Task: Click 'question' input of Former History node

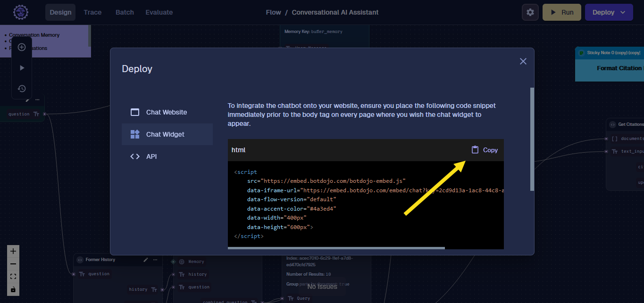Action: [99, 274]
